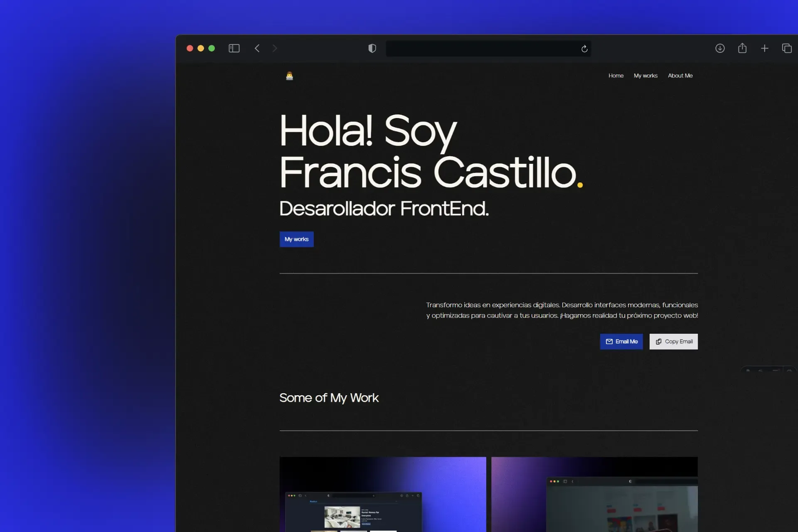The image size is (798, 532).
Task: Open the second project thumbnail card
Action: coord(594,494)
